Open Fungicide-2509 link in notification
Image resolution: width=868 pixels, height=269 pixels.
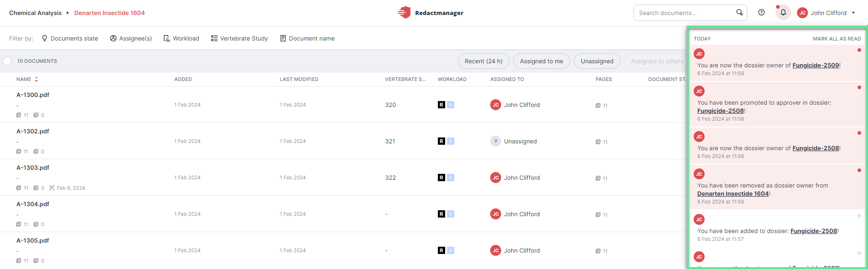tap(816, 65)
